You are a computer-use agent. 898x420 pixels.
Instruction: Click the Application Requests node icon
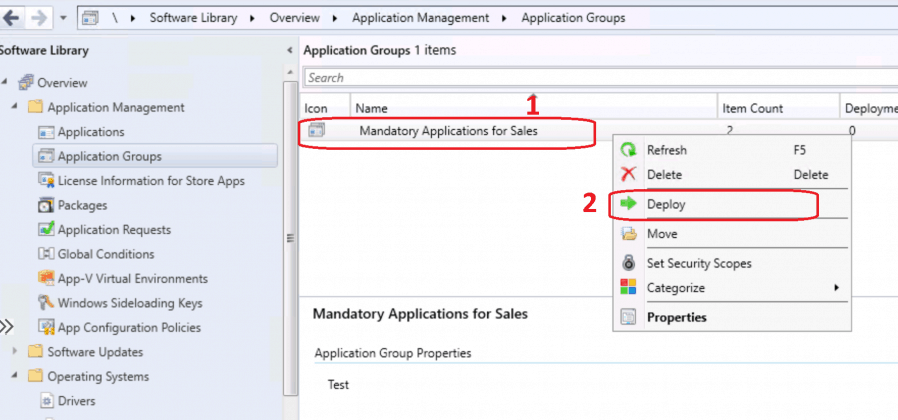coord(46,229)
